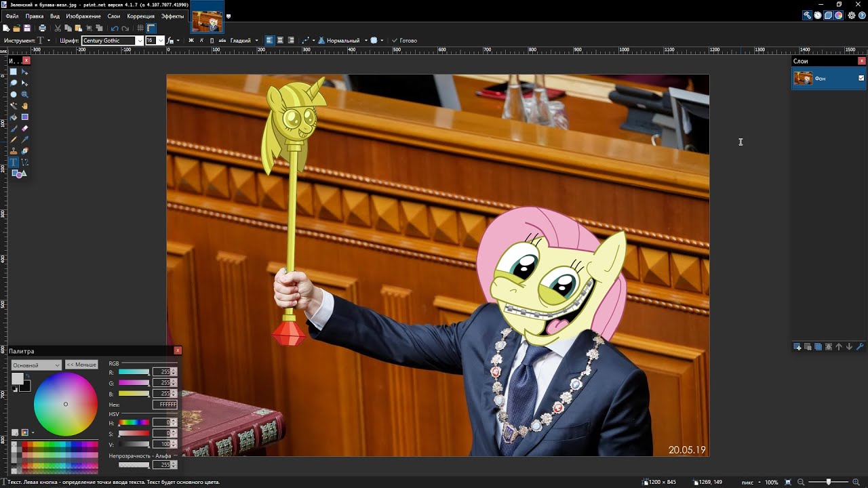Select the Color Picker eyedropper tool
The width and height of the screenshot is (868, 488).
(x=25, y=140)
